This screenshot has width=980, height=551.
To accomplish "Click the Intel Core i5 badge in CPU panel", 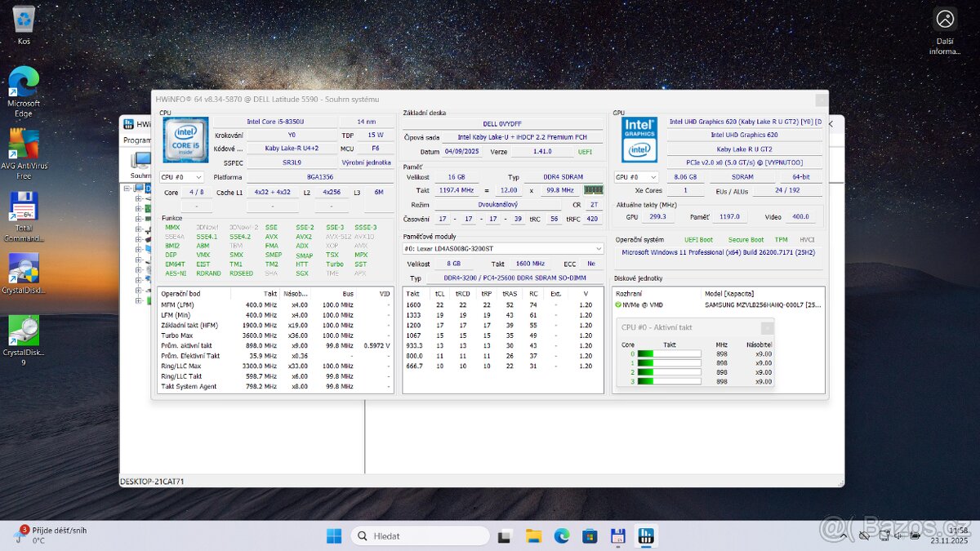I will [x=185, y=139].
